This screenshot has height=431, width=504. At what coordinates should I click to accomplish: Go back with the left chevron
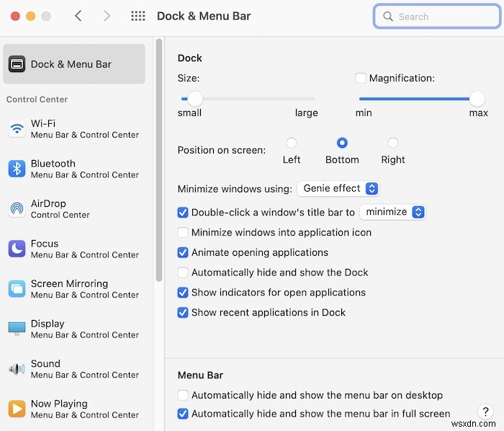78,16
